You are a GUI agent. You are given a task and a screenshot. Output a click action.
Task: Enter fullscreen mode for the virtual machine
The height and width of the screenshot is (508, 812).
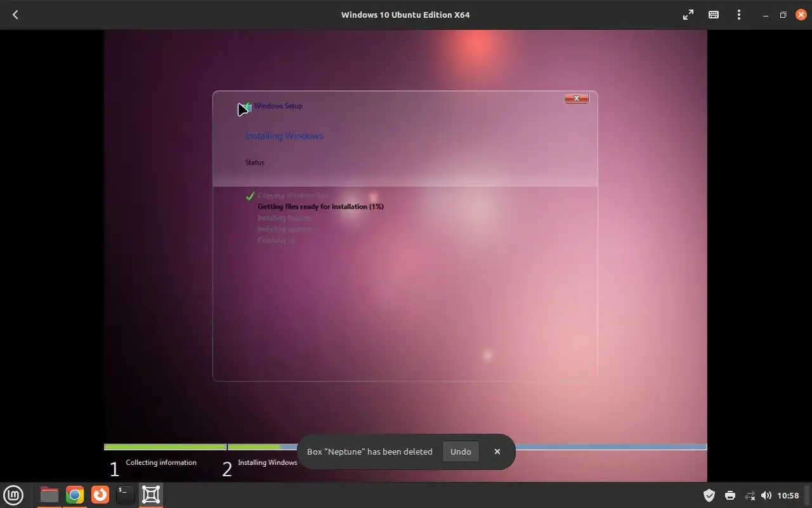(688, 15)
